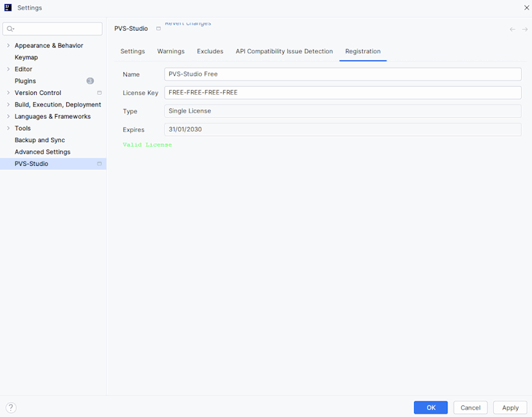The width and height of the screenshot is (532, 417).
Task: Select Tools in the settings tree
Action: (x=23, y=128)
